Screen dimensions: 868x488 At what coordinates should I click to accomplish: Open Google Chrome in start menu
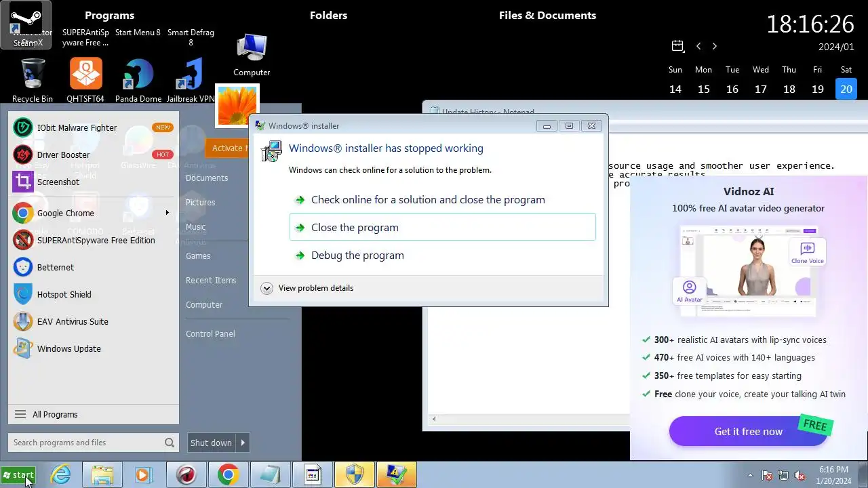tap(94, 213)
